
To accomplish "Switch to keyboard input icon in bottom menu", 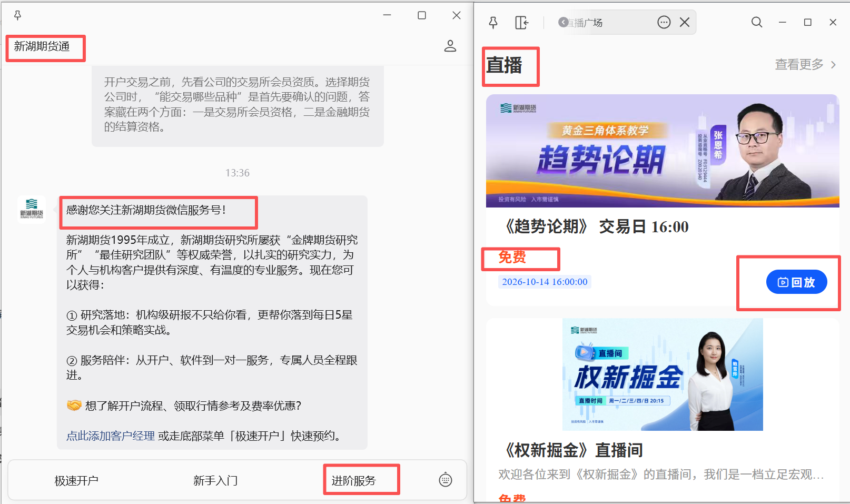I will 446,480.
